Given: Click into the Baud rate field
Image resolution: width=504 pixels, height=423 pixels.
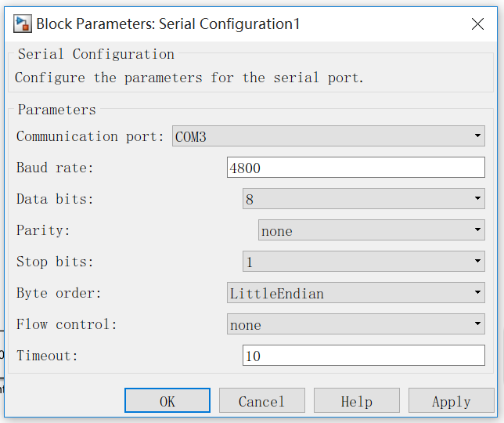Looking at the screenshot, I should coord(356,168).
